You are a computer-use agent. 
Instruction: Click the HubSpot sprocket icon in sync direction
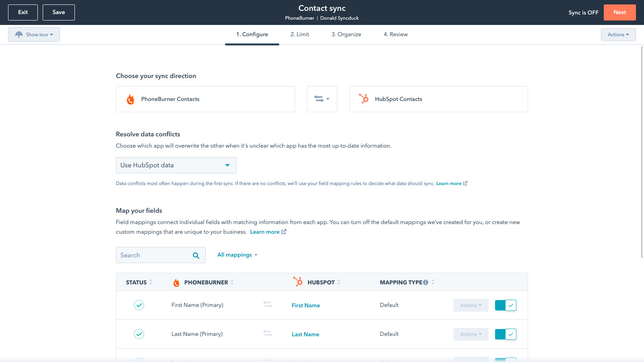coord(364,99)
